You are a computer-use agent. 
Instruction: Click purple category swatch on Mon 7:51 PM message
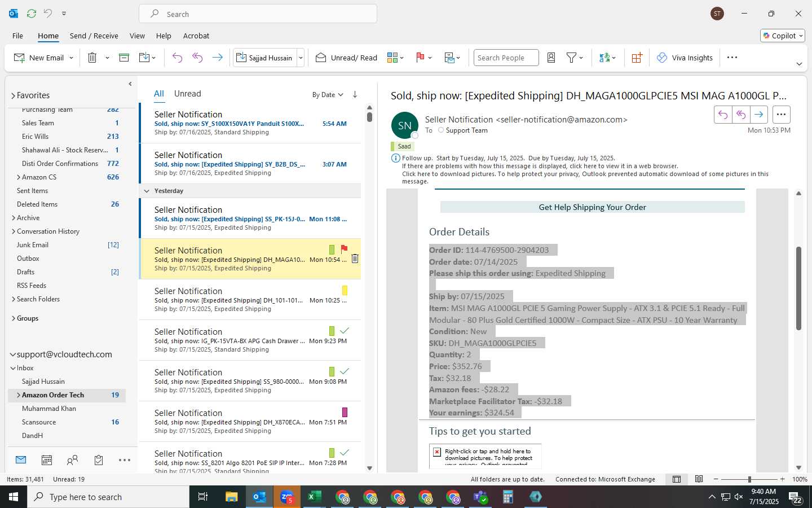tap(345, 412)
